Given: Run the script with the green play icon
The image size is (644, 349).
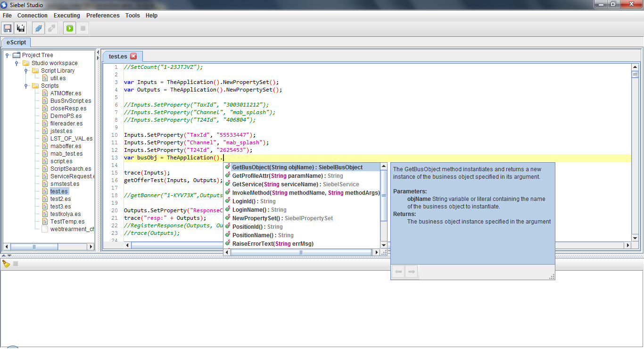Looking at the screenshot, I should (70, 28).
